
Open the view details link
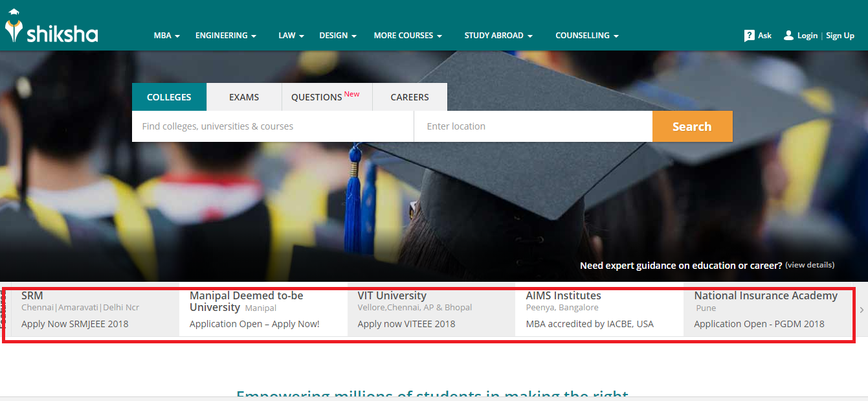pos(810,265)
